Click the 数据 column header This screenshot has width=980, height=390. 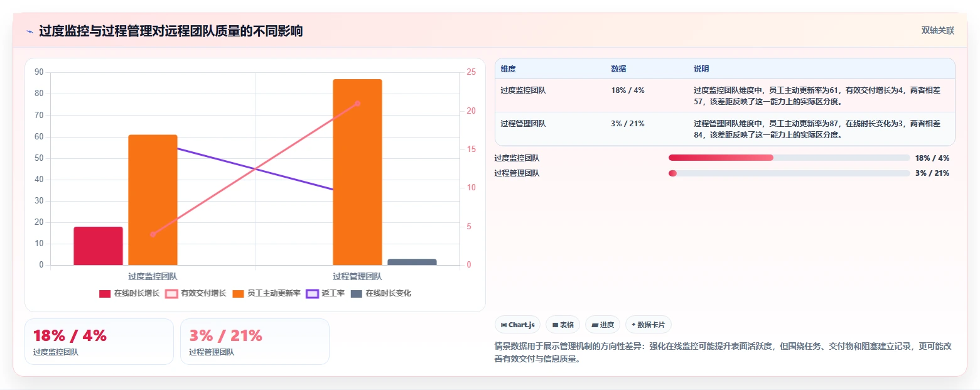point(618,69)
